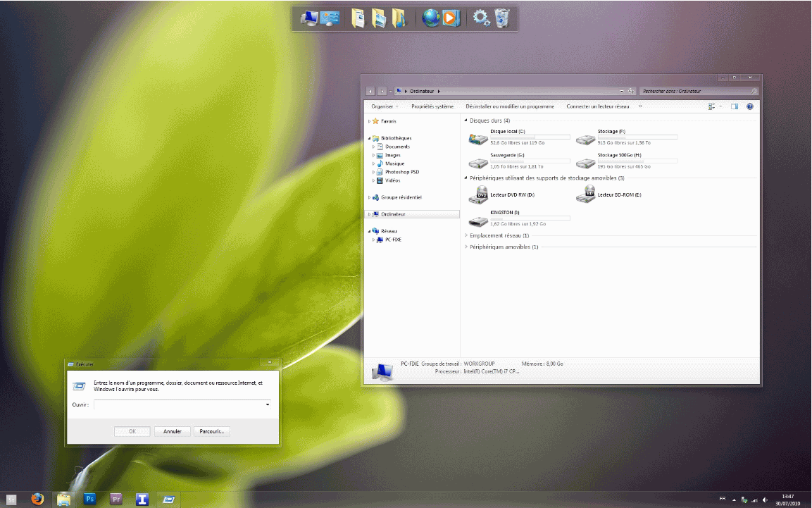Click the blue I taskbar icon
The height and width of the screenshot is (508, 812).
(142, 500)
